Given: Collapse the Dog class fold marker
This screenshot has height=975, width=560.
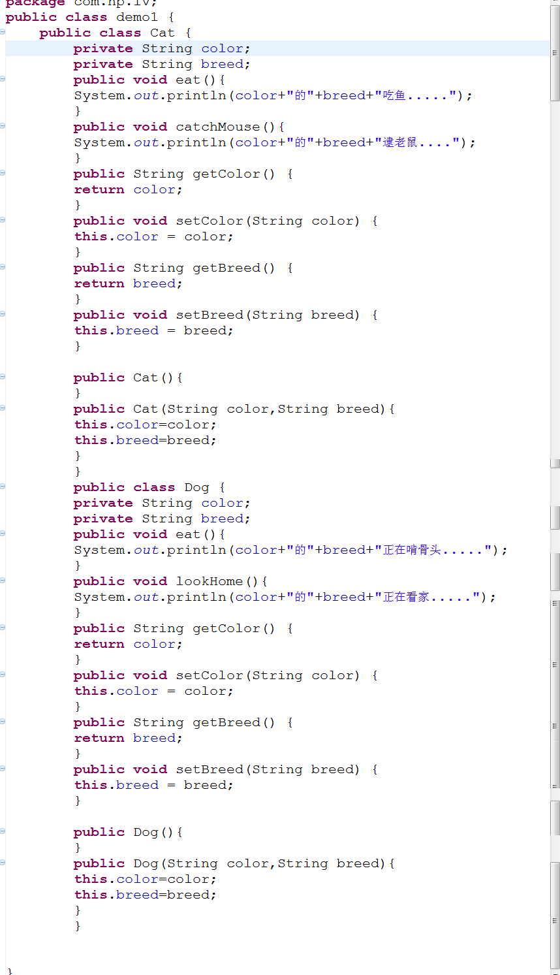Looking at the screenshot, I should (3, 487).
